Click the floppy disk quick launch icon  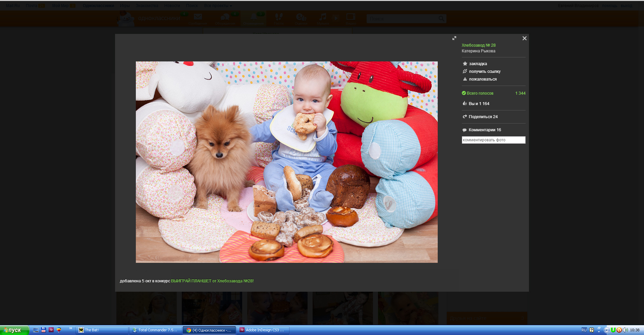(x=44, y=330)
